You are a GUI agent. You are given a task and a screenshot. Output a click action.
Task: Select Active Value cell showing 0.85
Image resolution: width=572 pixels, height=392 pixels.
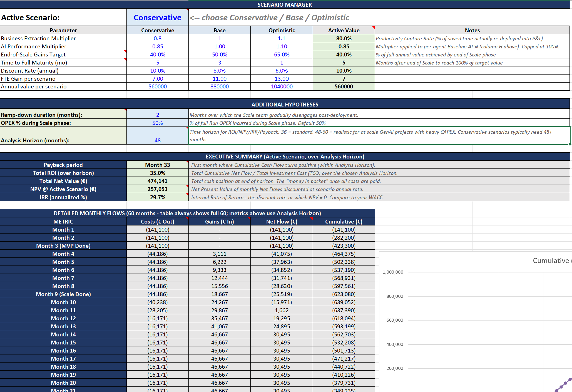click(x=344, y=46)
